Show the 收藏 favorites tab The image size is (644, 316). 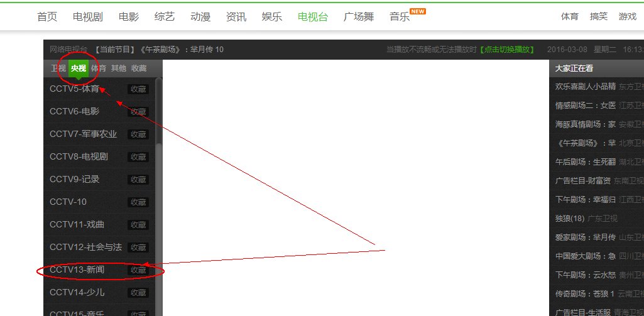139,68
